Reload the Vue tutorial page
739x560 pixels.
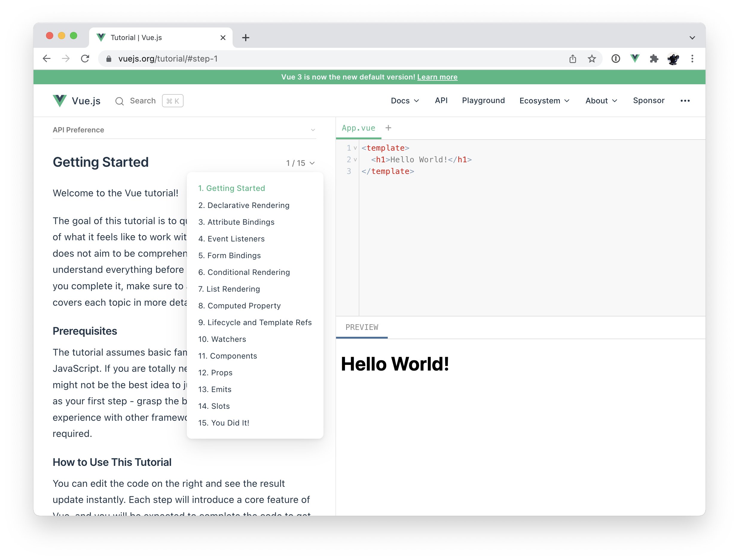pyautogui.click(x=85, y=59)
